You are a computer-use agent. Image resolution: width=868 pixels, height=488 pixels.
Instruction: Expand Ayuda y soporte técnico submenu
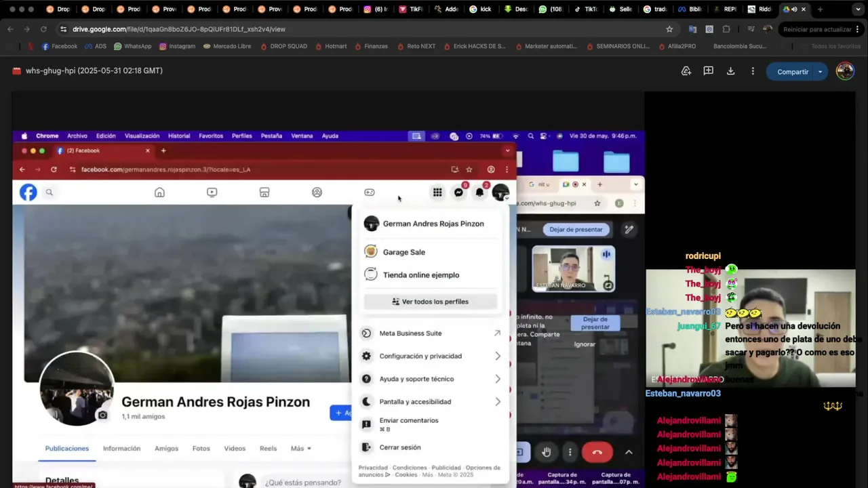point(431,379)
